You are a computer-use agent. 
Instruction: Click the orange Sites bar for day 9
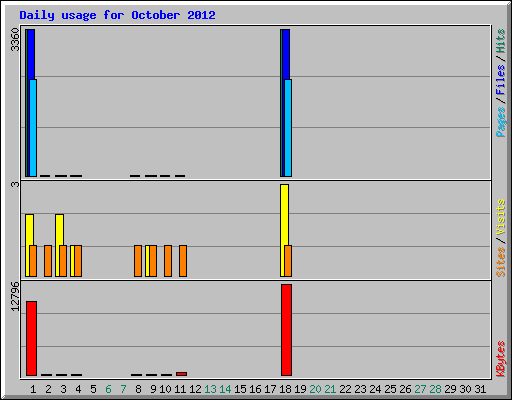point(153,261)
